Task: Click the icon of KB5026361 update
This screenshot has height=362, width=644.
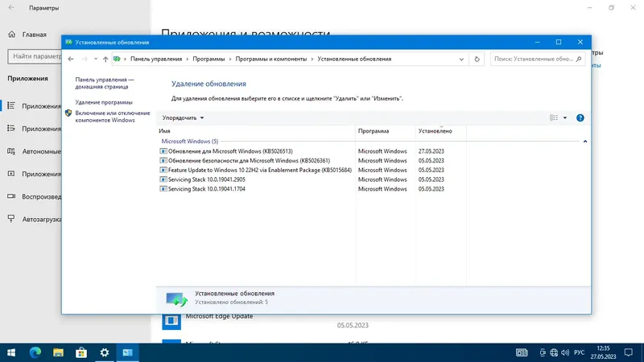Action: [x=163, y=160]
